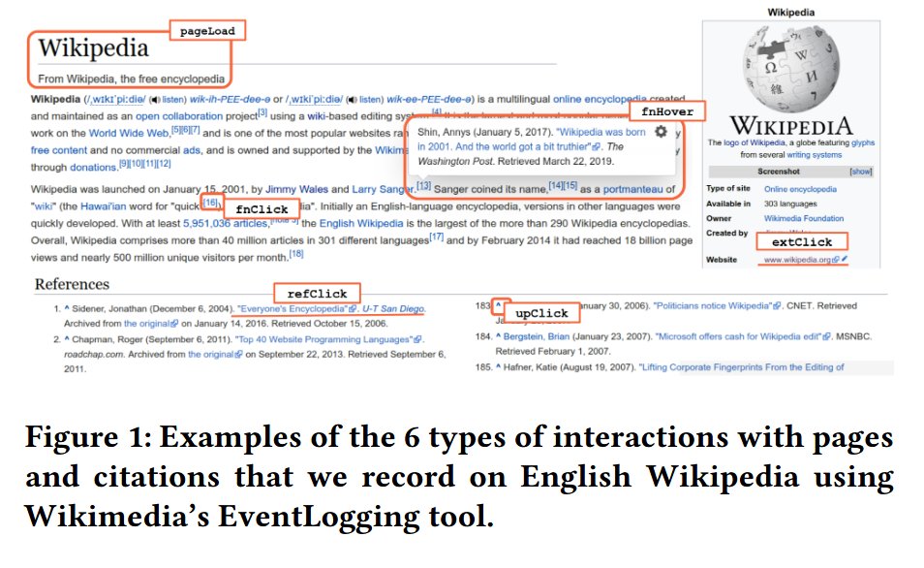The height and width of the screenshot is (568, 924).
Task: Click the Wikipedia puzzle globe logo
Action: tap(790, 68)
